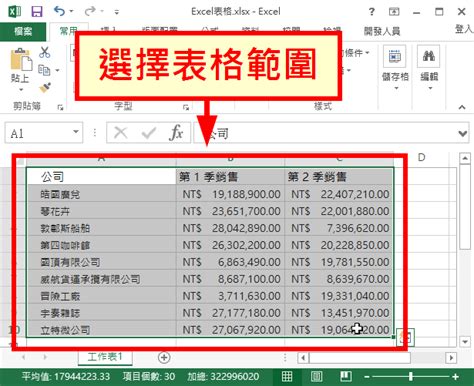Select column D header
The image size is (474, 386).
[x=421, y=158]
